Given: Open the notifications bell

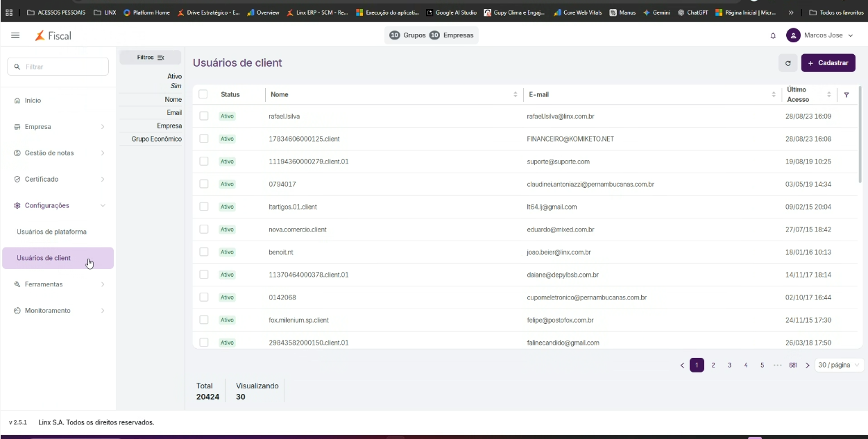Looking at the screenshot, I should [773, 35].
